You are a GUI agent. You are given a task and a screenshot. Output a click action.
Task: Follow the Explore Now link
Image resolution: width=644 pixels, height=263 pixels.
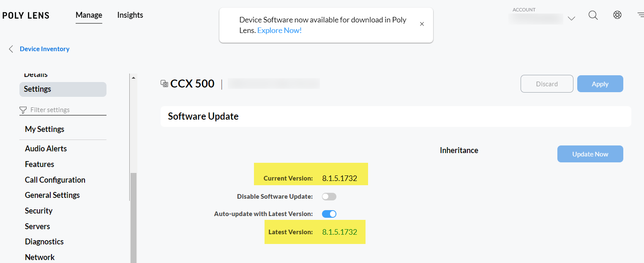[279, 30]
